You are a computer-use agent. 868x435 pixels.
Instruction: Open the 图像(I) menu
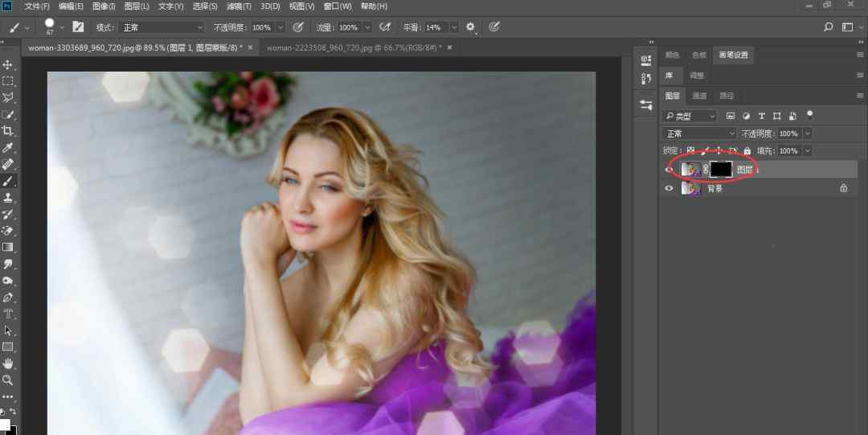coord(104,6)
